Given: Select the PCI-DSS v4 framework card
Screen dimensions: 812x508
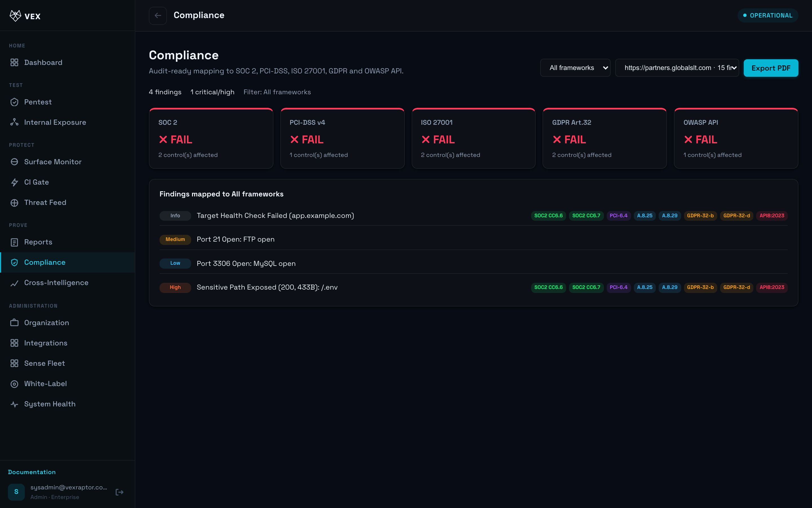Looking at the screenshot, I should click(342, 138).
